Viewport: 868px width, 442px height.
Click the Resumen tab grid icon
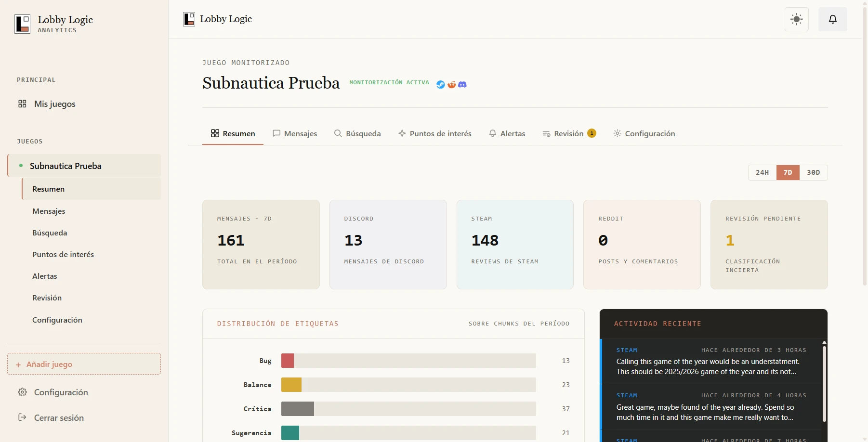215,133
